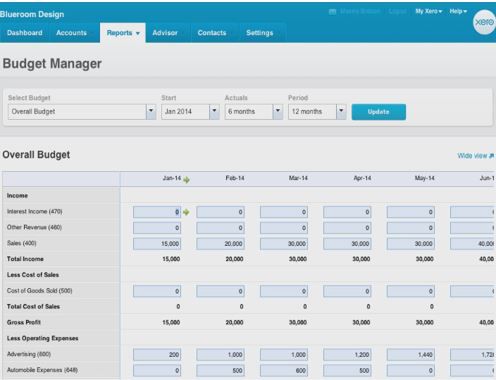Click the Sales Feb-14 field with 20,000
The image size is (496, 380).
pyautogui.click(x=220, y=244)
